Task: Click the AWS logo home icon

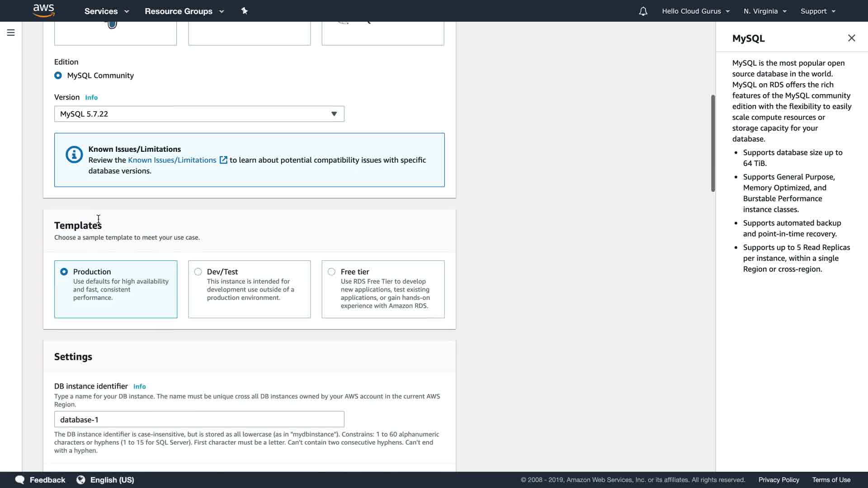Action: point(43,10)
